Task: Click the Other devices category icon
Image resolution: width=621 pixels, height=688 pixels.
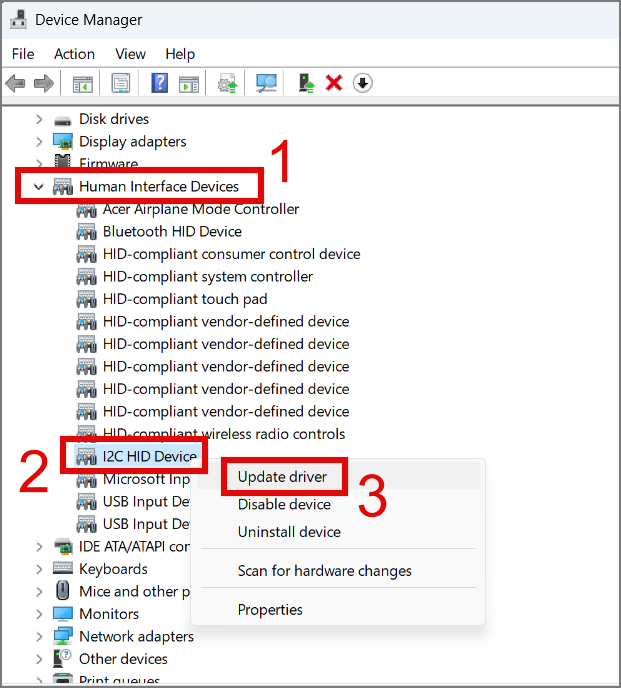Action: coord(62,658)
